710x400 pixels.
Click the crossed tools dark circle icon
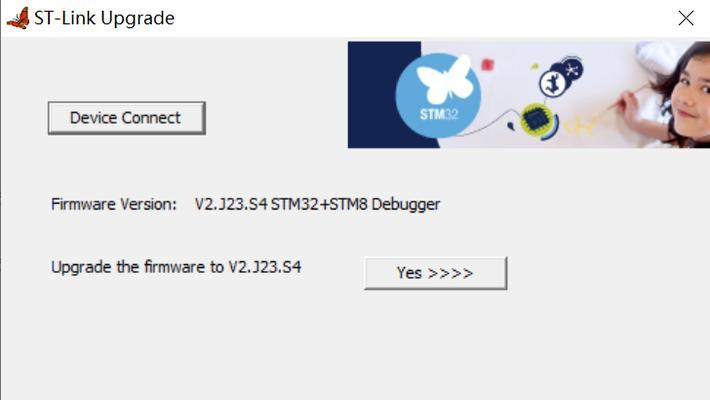[572, 69]
